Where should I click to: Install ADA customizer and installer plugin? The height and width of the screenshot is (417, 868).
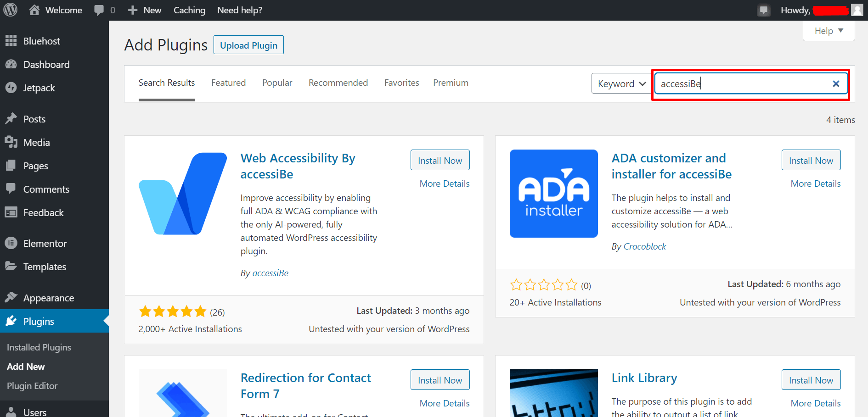[811, 160]
